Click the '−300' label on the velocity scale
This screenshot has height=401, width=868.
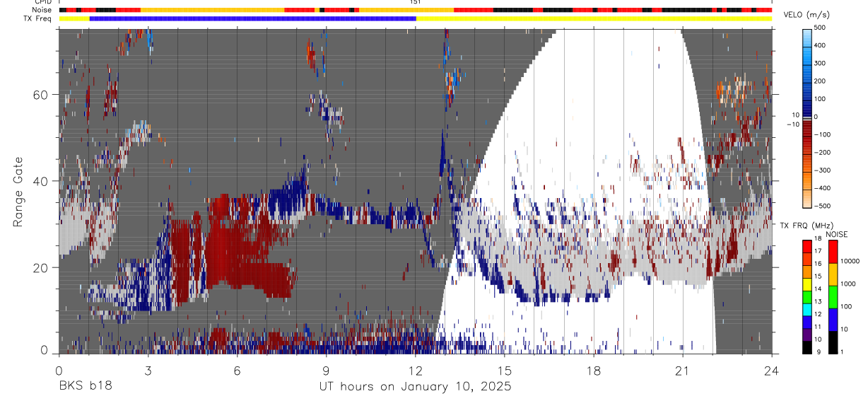click(821, 170)
